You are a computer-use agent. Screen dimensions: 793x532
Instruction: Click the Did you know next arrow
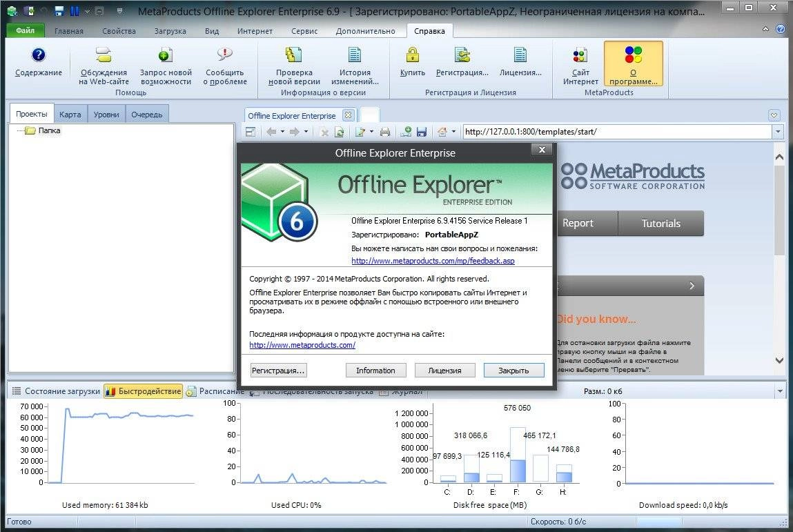click(692, 286)
